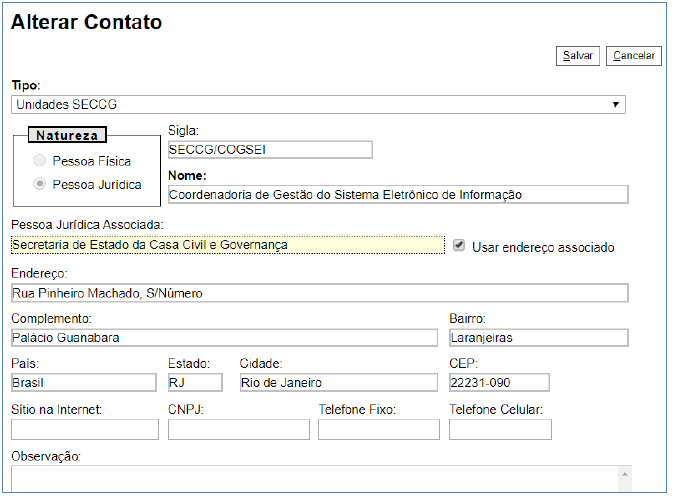Click the Telefone Fixo field

click(x=379, y=430)
